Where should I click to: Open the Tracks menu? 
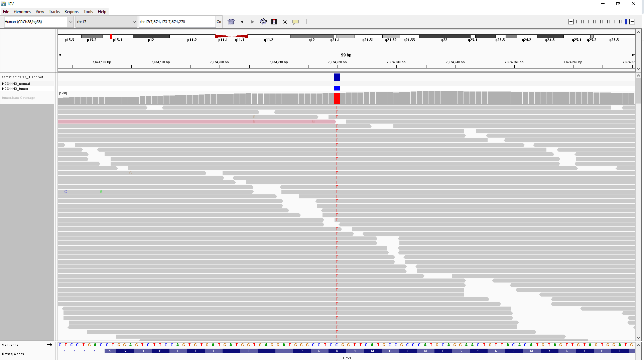point(54,11)
